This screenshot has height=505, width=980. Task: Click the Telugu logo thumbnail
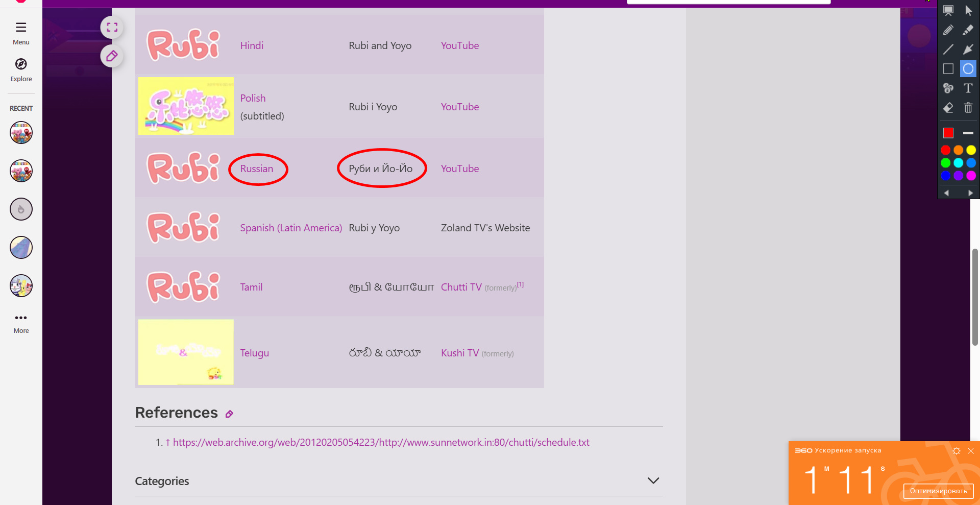click(186, 352)
